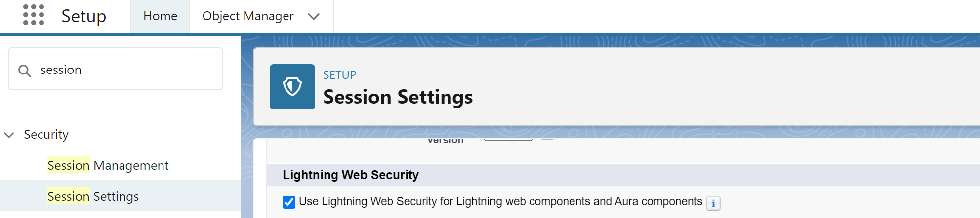This screenshot has height=218, width=980.
Task: Uncheck Use Lightning Web Security checkbox
Action: tap(289, 202)
